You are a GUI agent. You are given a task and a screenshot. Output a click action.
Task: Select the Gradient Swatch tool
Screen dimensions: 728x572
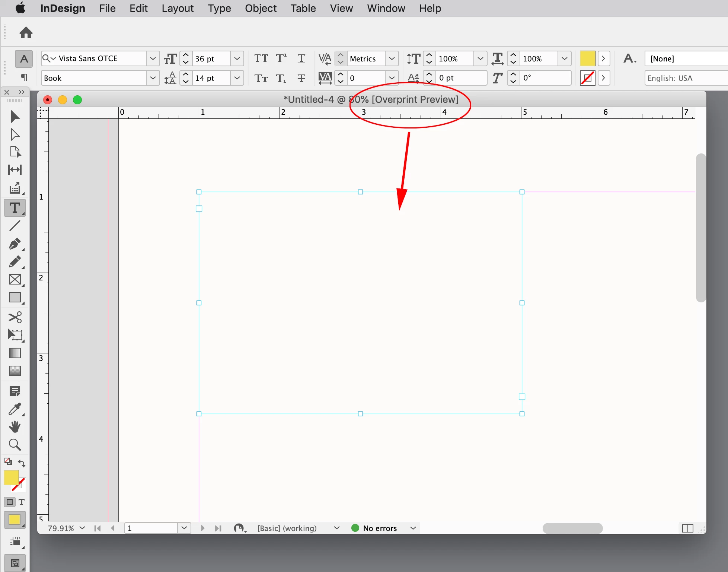(x=15, y=353)
